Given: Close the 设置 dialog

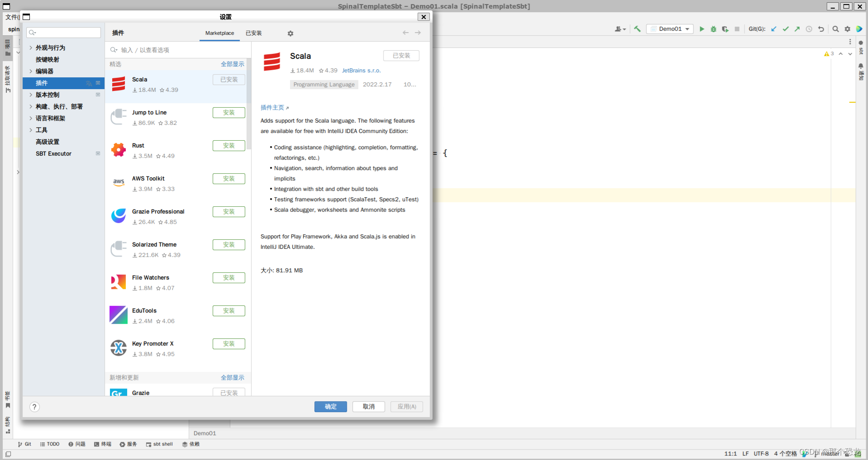Looking at the screenshot, I should (423, 17).
